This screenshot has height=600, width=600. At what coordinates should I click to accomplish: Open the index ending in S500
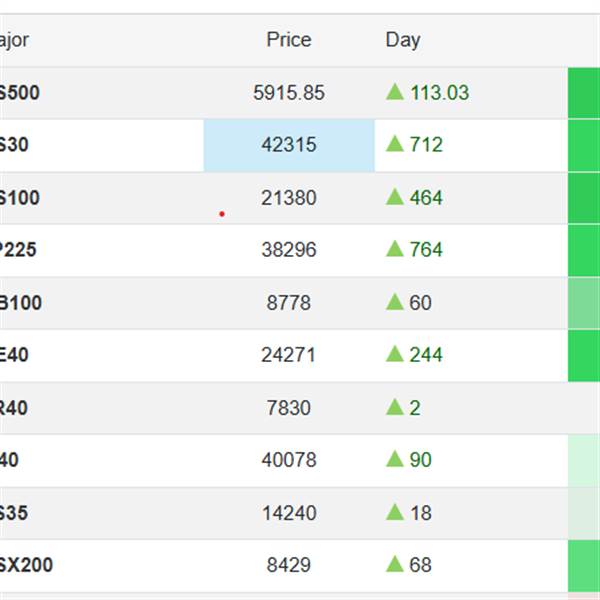coord(20,93)
